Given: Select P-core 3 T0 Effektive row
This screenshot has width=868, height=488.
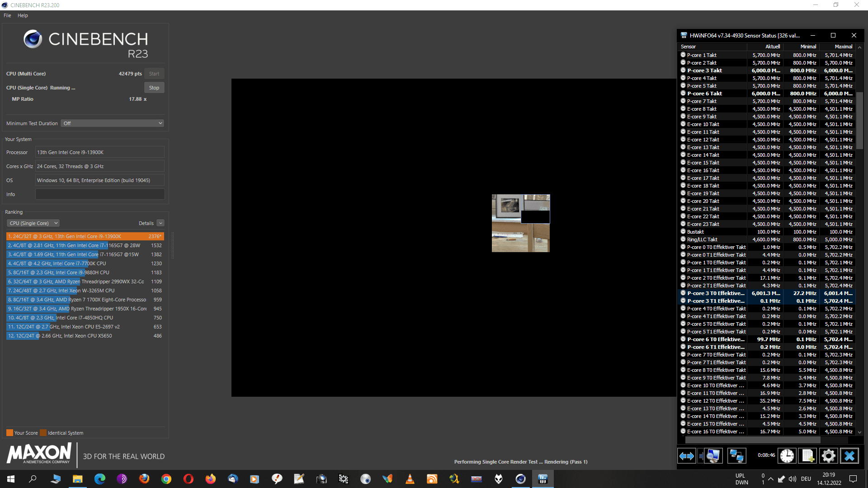Looking at the screenshot, I should click(767, 293).
